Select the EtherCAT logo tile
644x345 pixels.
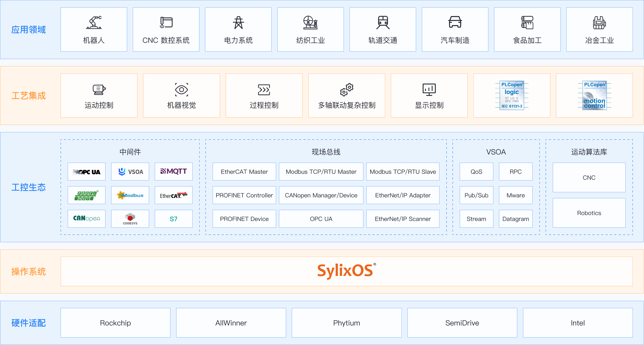pyautogui.click(x=174, y=195)
